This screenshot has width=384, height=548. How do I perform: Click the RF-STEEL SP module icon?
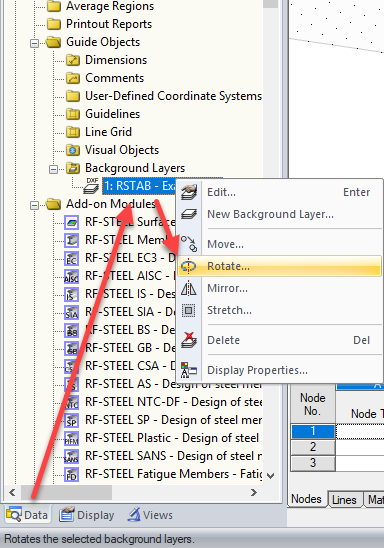72,420
